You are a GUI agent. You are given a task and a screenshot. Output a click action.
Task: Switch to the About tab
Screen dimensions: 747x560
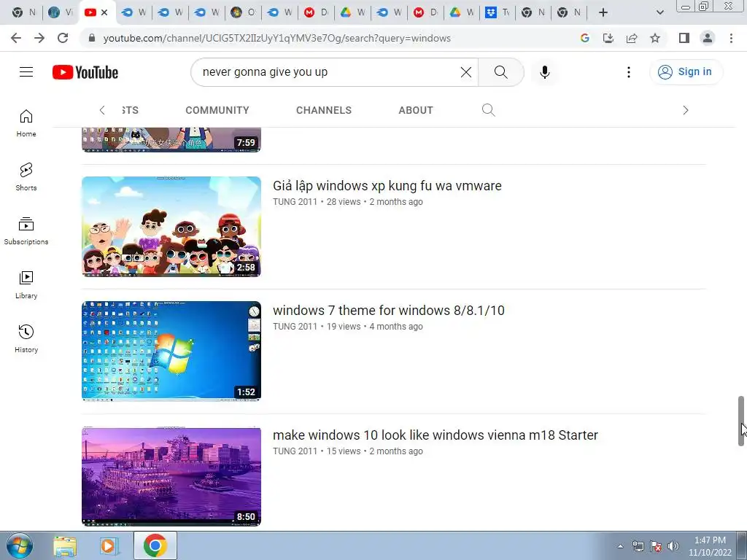coord(416,110)
